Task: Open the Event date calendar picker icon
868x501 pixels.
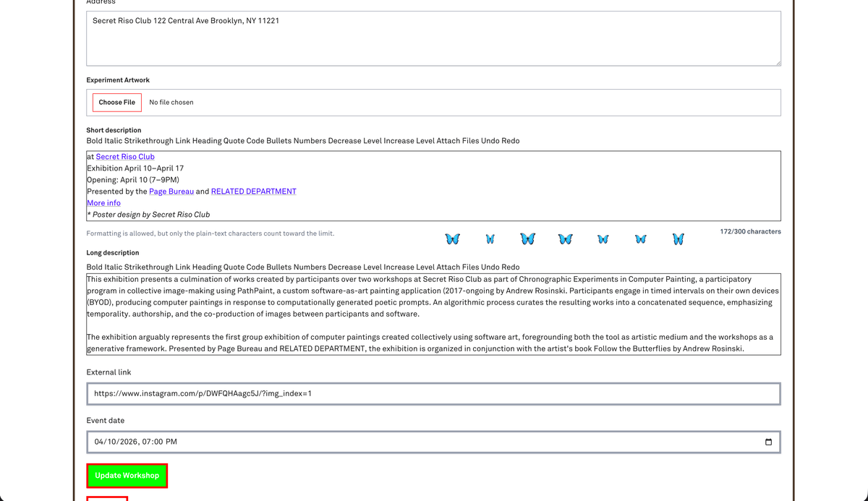Action: [768, 442]
